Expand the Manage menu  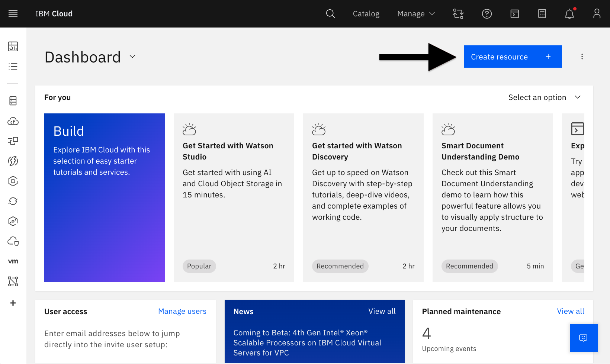point(416,14)
